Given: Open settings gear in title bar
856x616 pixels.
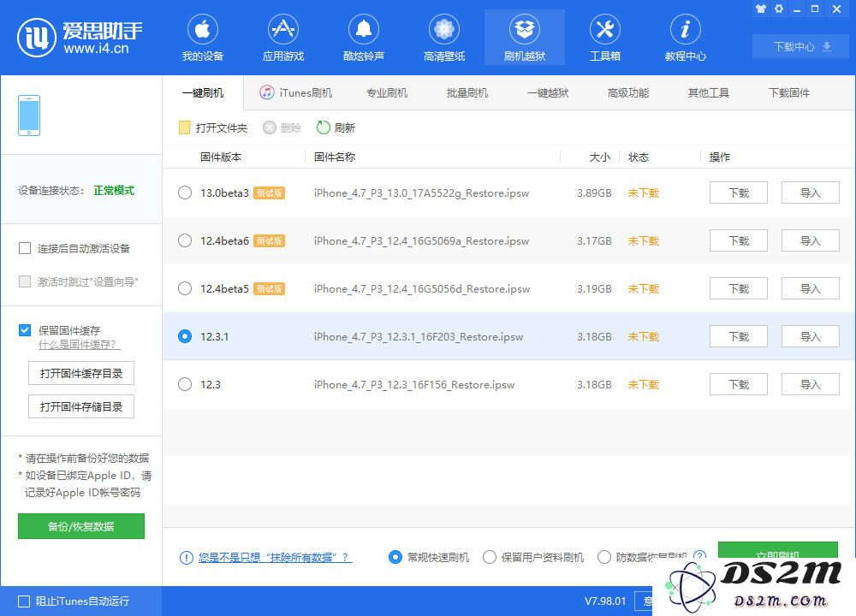Looking at the screenshot, I should click(x=779, y=9).
